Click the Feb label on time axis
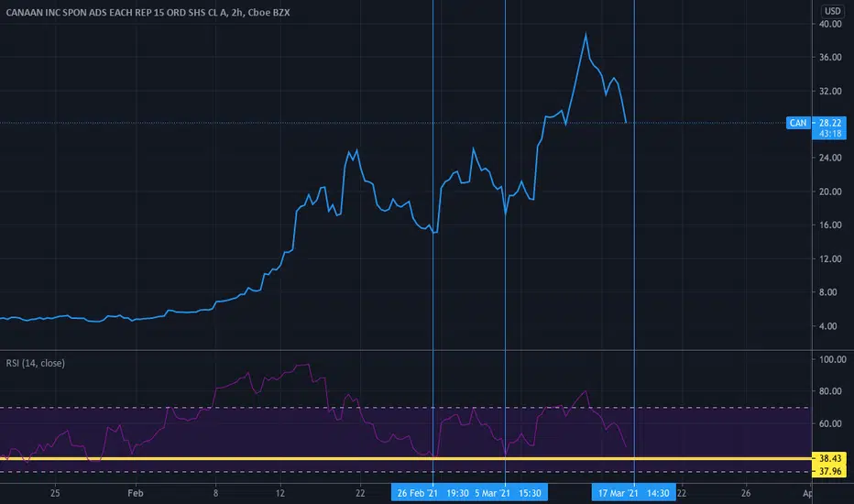The height and width of the screenshot is (504, 854). [135, 493]
